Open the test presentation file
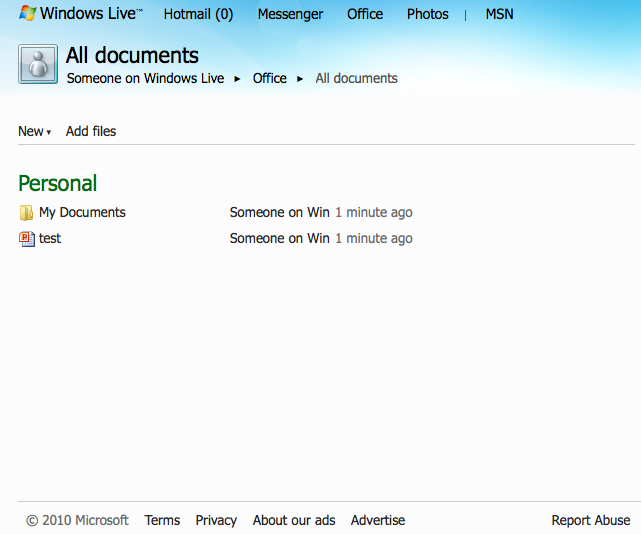Image resolution: width=641 pixels, height=534 pixels. [x=50, y=238]
